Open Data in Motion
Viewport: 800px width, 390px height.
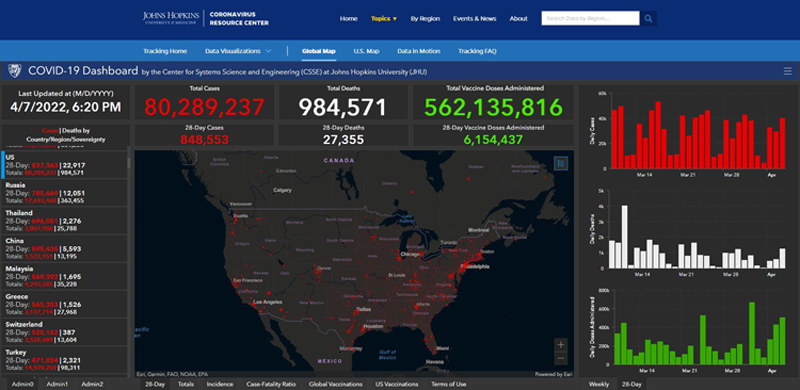click(419, 51)
